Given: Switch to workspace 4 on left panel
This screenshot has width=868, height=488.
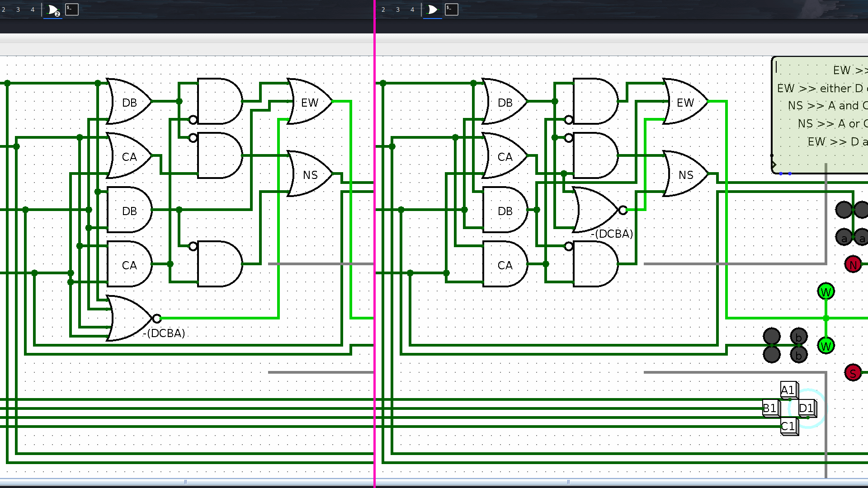Looking at the screenshot, I should (33, 9).
